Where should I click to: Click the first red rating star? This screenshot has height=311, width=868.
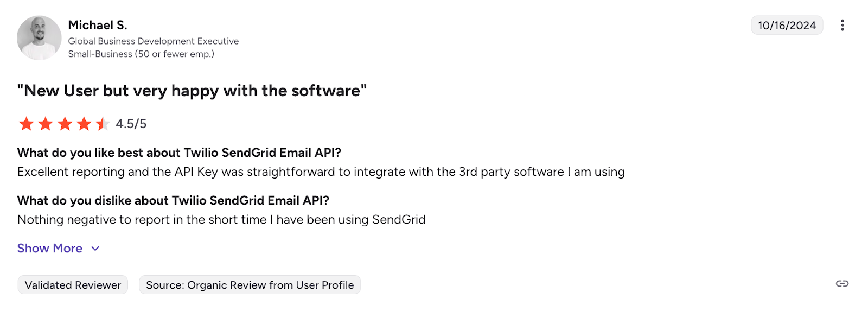(26, 124)
